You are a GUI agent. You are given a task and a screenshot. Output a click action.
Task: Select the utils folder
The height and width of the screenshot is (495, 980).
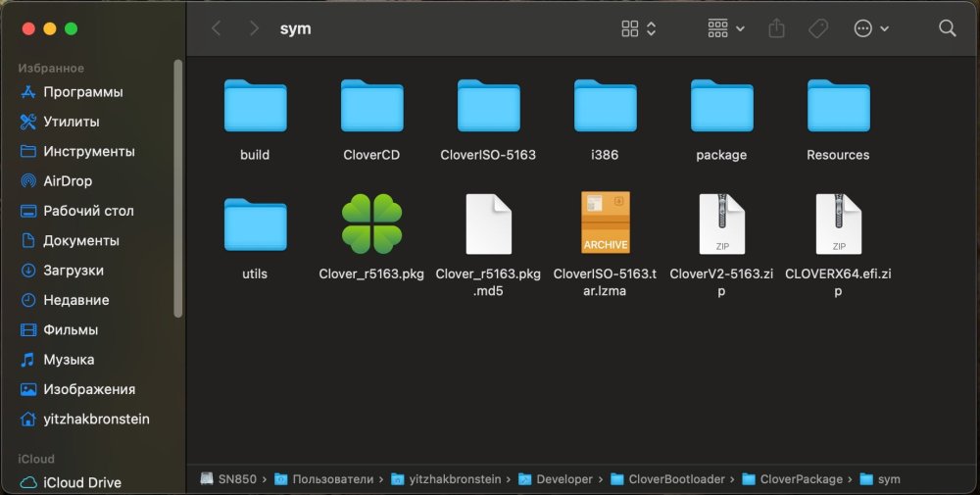click(255, 225)
